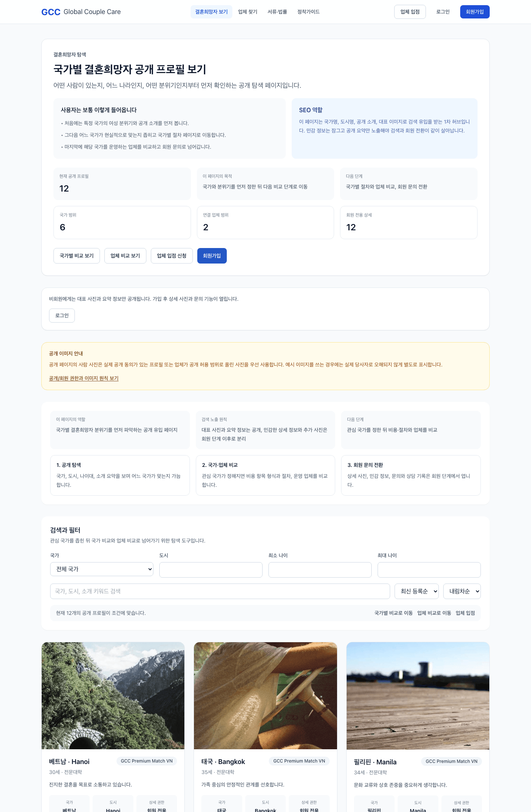This screenshot has width=531, height=812.
Task: Open the 서류·법률 menu item
Action: tap(277, 12)
